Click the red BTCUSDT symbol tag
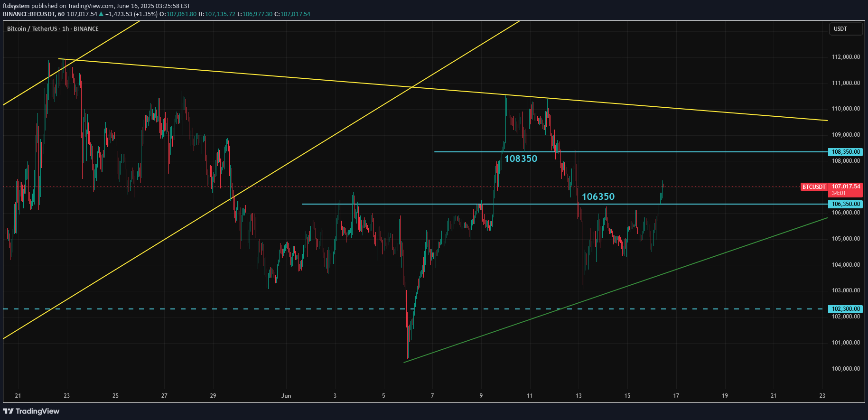868x420 pixels. (x=814, y=187)
